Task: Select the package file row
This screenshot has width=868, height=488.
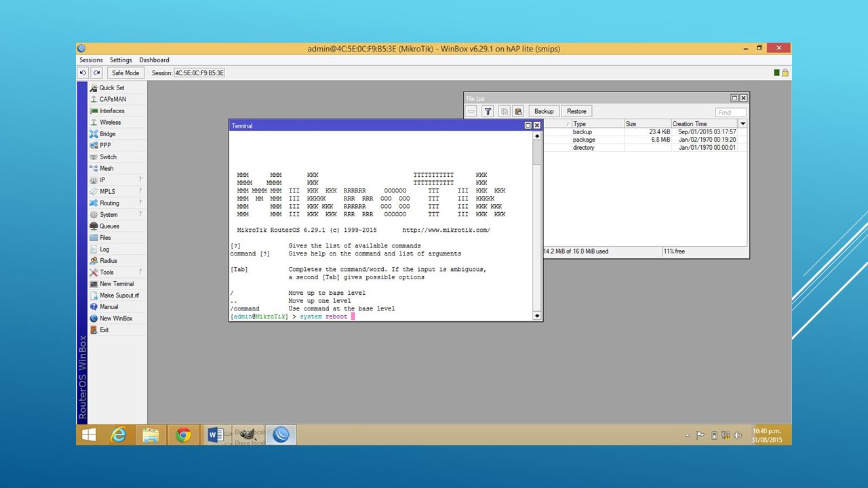Action: point(640,140)
